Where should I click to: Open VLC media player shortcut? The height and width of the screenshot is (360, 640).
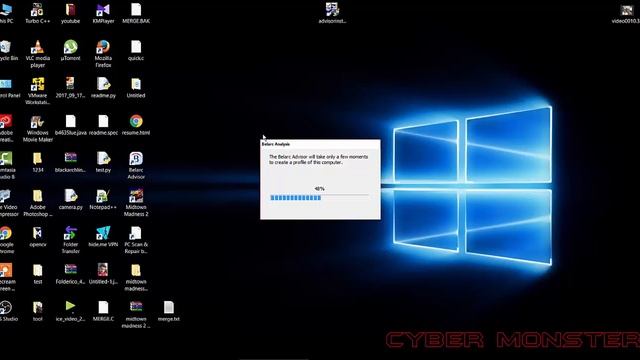[37, 47]
